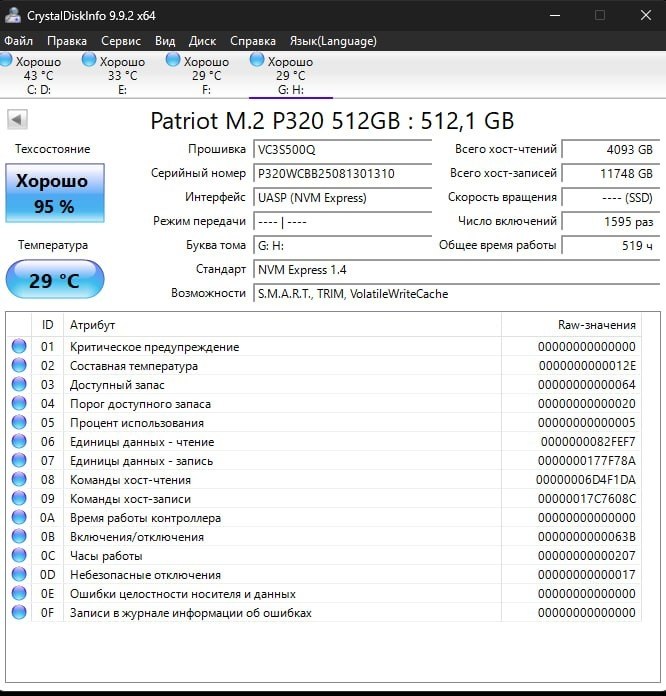666x696 pixels.
Task: Click the Атрибут column header
Action: point(282,325)
